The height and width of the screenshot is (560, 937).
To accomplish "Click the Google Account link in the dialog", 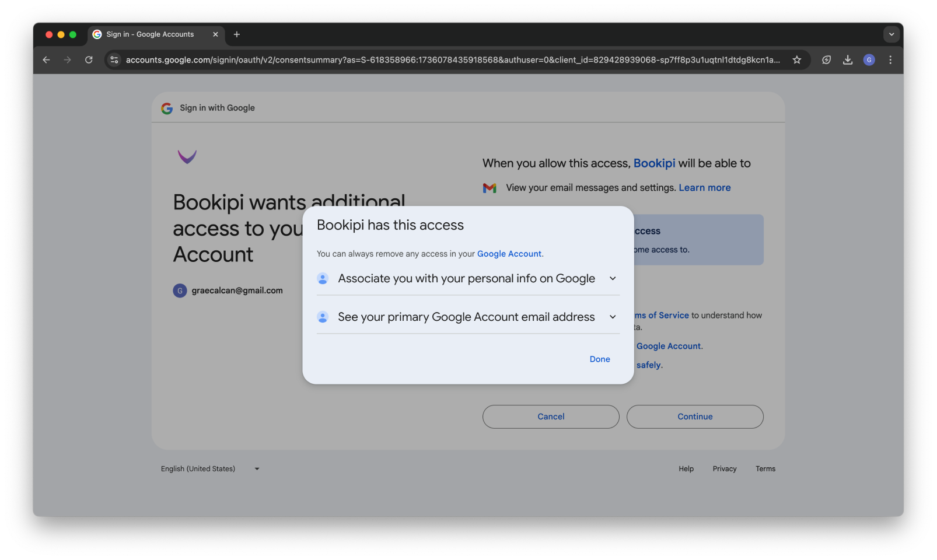I will click(509, 254).
